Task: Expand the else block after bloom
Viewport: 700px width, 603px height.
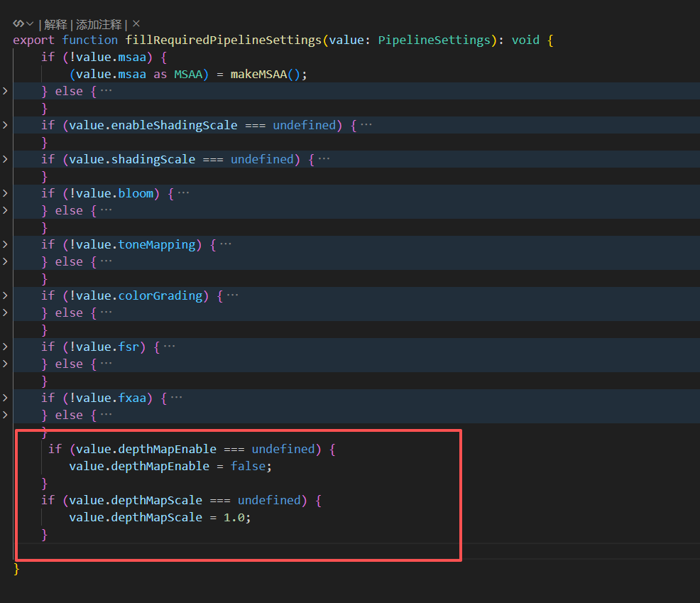Action: [5, 210]
